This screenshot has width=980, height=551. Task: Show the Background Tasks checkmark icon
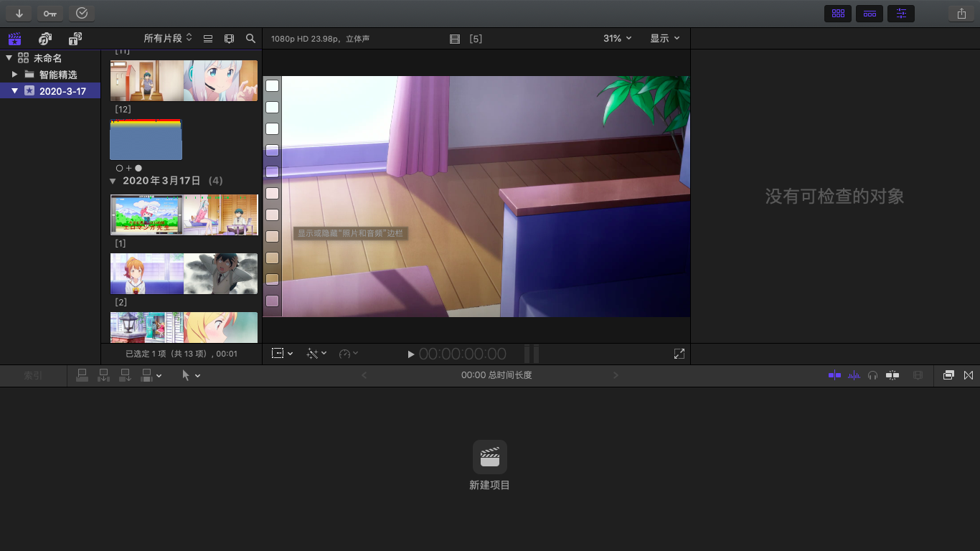point(82,13)
